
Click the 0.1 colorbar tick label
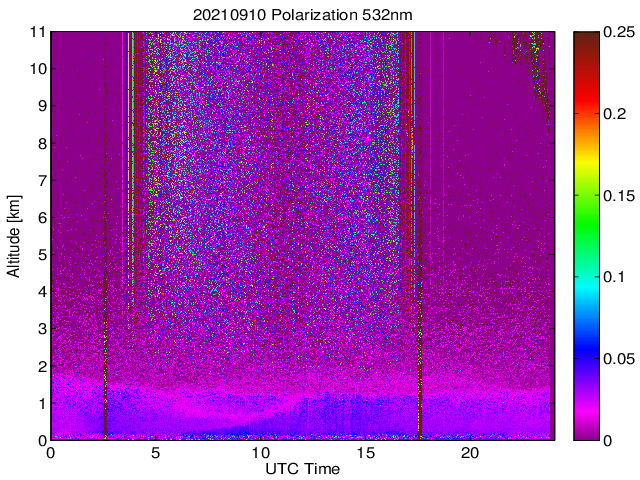(x=614, y=277)
